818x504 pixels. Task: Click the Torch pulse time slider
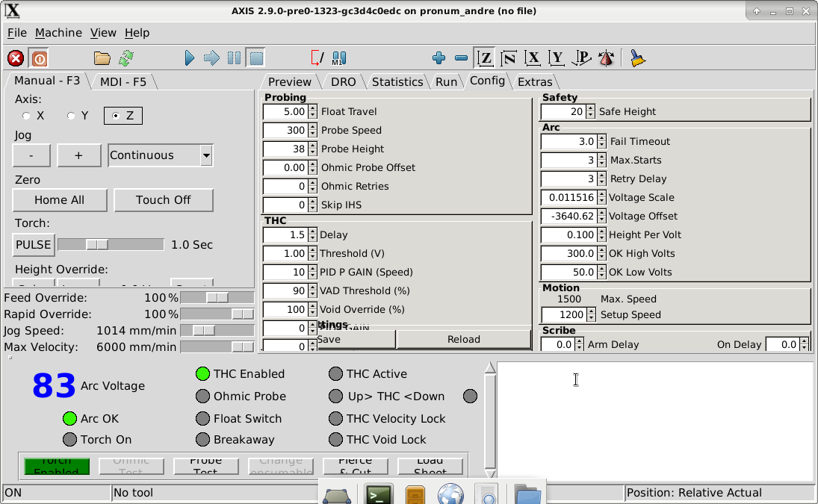(111, 244)
